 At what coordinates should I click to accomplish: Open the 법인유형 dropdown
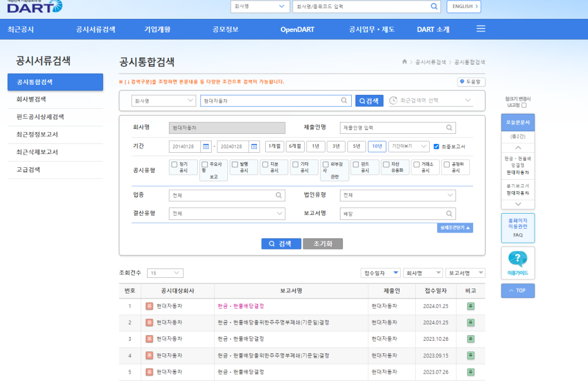tap(398, 195)
